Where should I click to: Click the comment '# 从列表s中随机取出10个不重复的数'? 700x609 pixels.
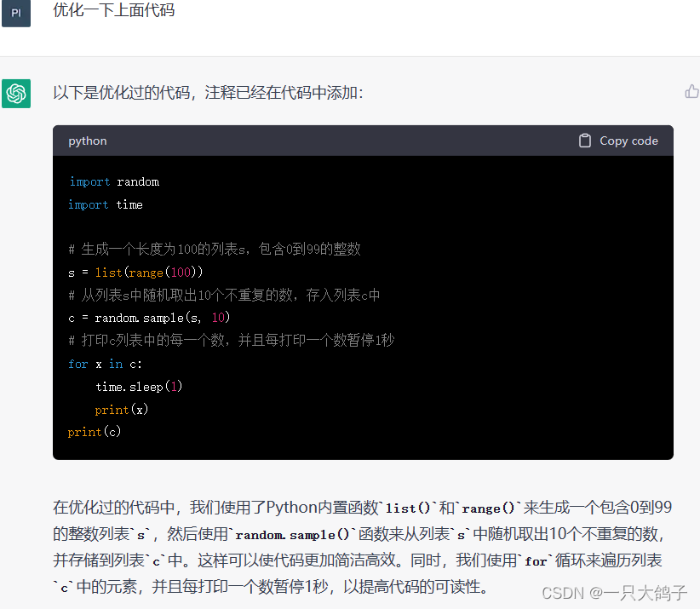point(181,295)
